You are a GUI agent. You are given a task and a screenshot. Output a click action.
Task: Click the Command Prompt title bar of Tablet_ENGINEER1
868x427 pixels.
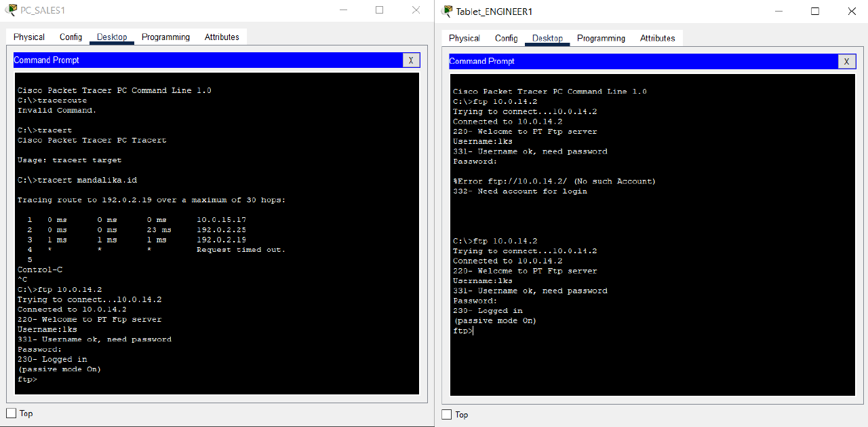637,61
